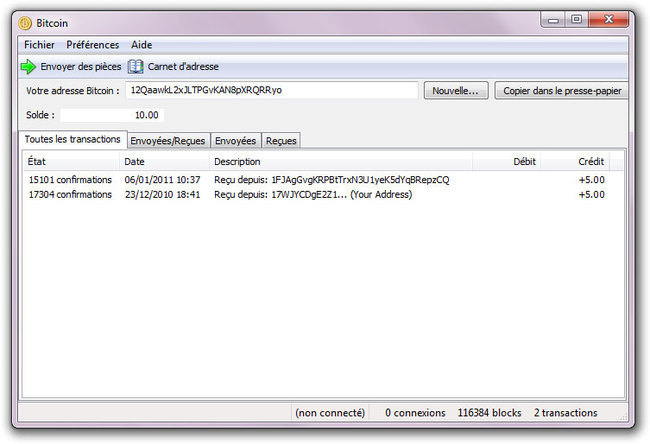This screenshot has height=444, width=650.
Task: Click date 23/12/2010 18:41
Action: 162,194
